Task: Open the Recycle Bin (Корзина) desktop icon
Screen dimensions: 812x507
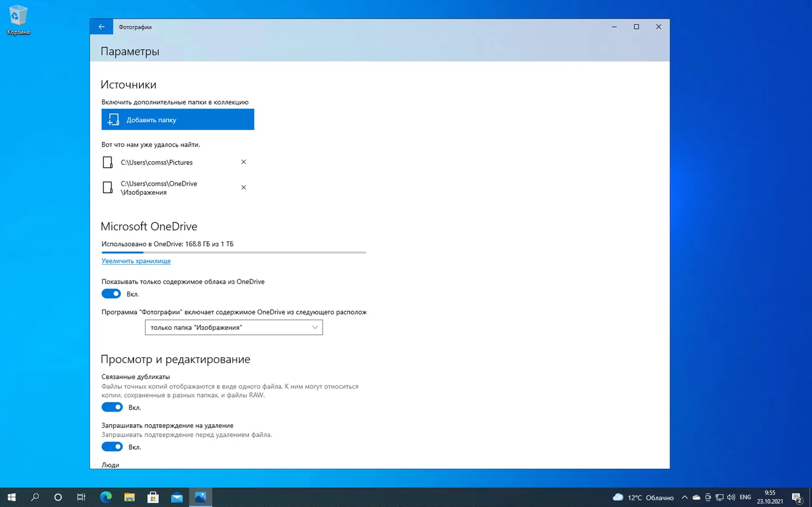Action: click(x=18, y=20)
